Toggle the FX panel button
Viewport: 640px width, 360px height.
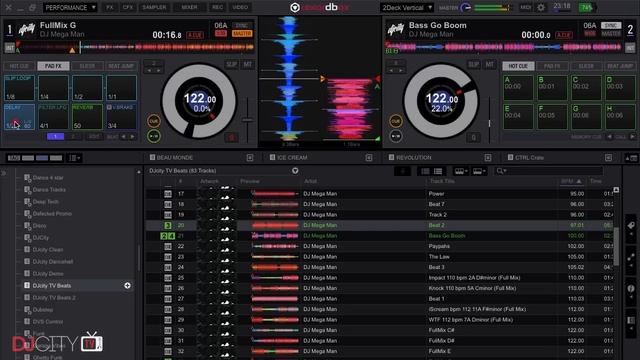(x=110, y=7)
